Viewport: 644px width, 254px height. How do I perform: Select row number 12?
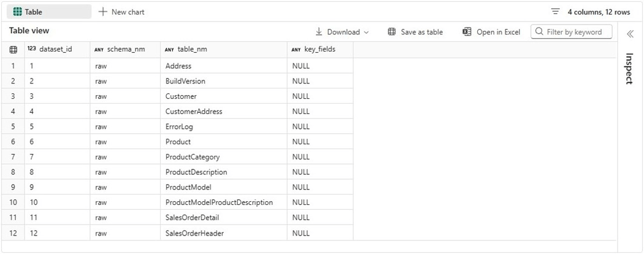coord(13,233)
